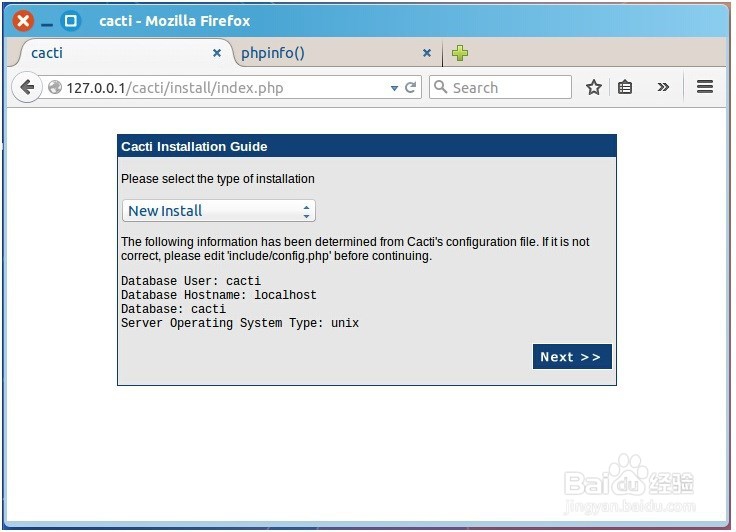Close the cacti tab
The image size is (736, 532).
[217, 53]
